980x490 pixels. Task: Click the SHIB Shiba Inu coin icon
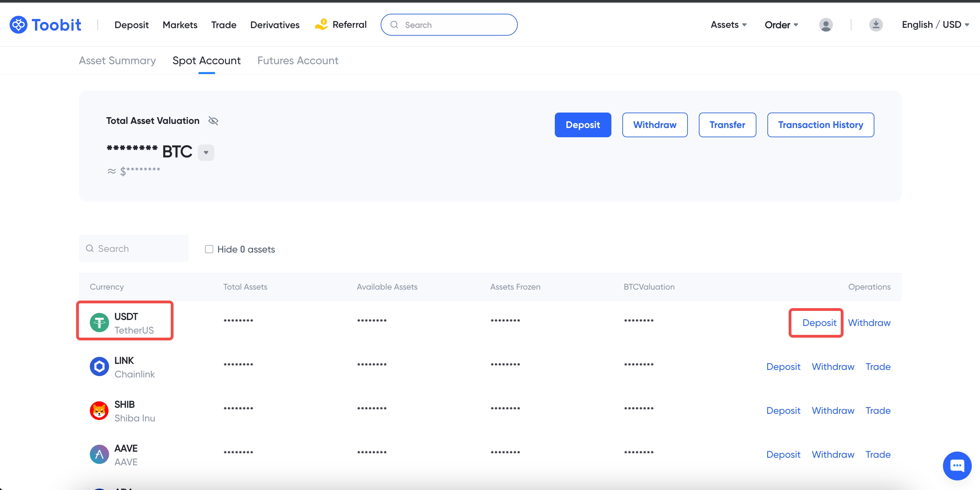(99, 410)
